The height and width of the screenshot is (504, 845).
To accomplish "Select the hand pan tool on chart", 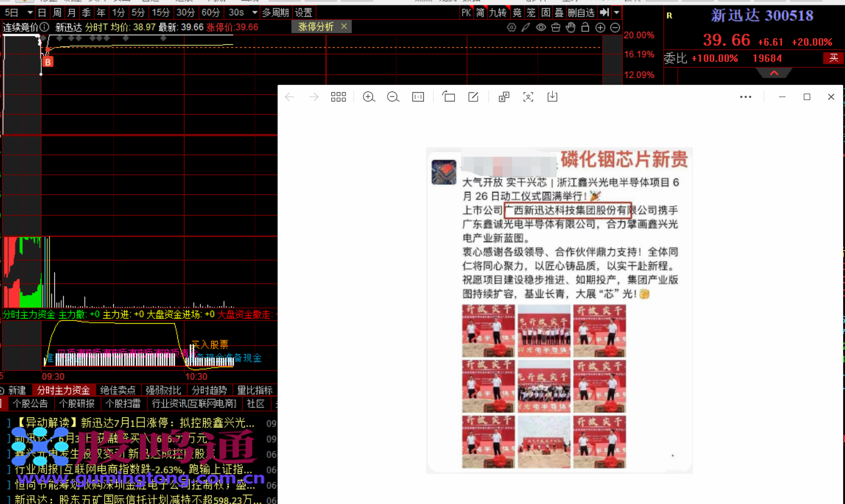I will click(x=570, y=28).
